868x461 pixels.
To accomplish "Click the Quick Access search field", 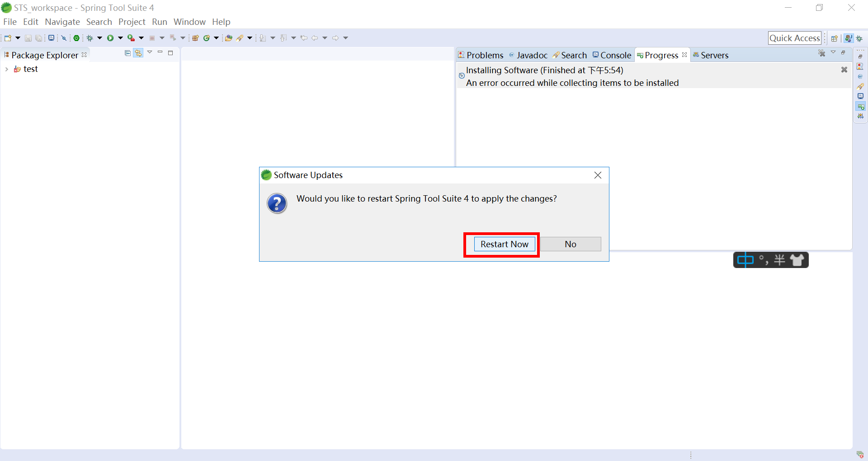I will pyautogui.click(x=795, y=38).
